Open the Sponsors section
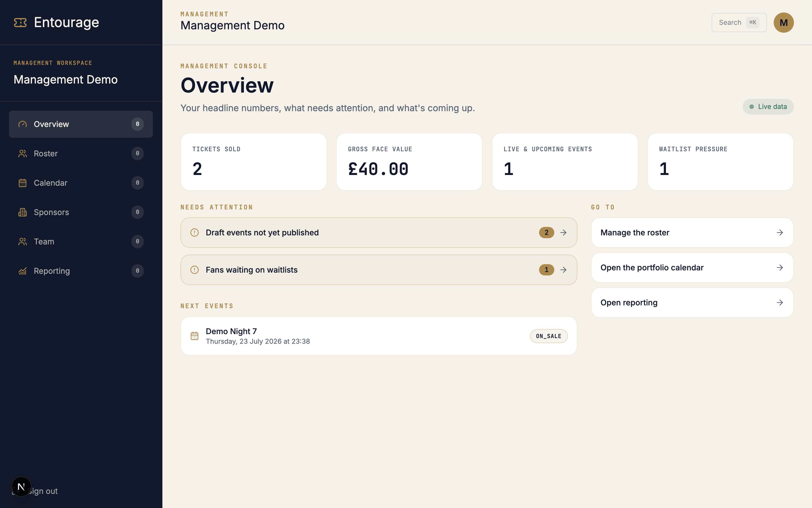 tap(81, 212)
